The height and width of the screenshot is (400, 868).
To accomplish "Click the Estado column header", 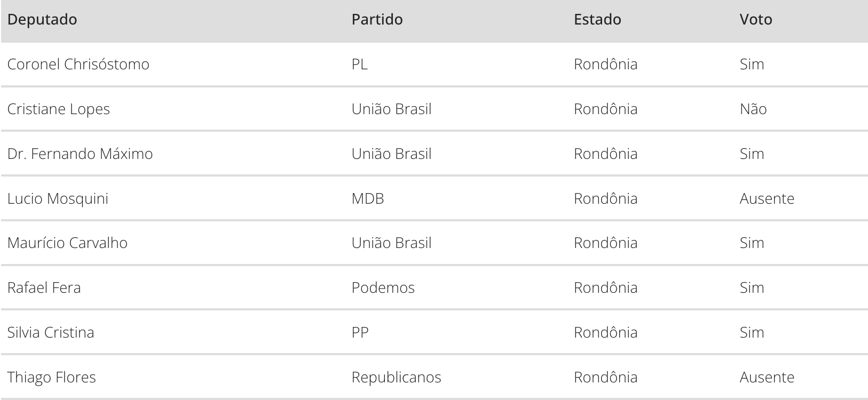I will [x=597, y=20].
